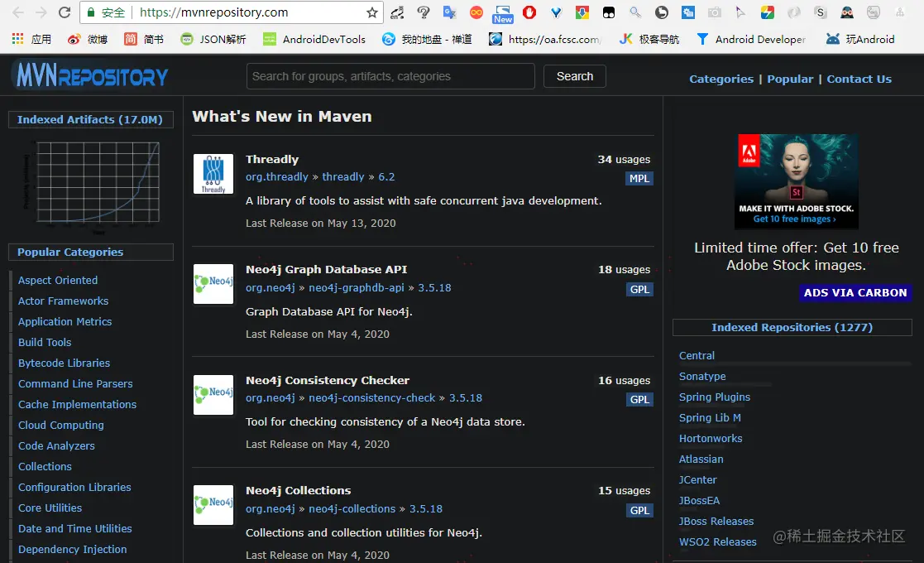Open the colorful download arrow extension
924x563 pixels.
click(x=582, y=12)
